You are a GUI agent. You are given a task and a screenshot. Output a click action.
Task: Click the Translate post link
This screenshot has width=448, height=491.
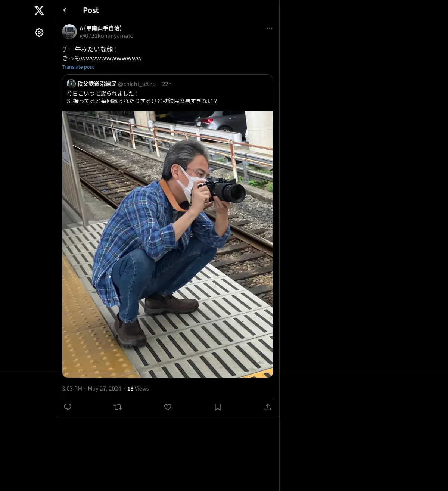coord(78,67)
